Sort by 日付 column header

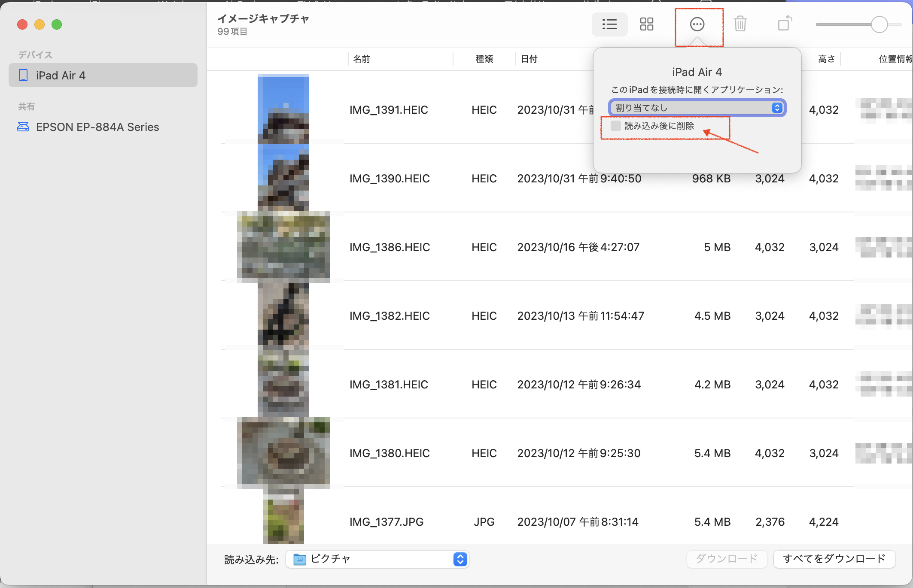tap(529, 59)
